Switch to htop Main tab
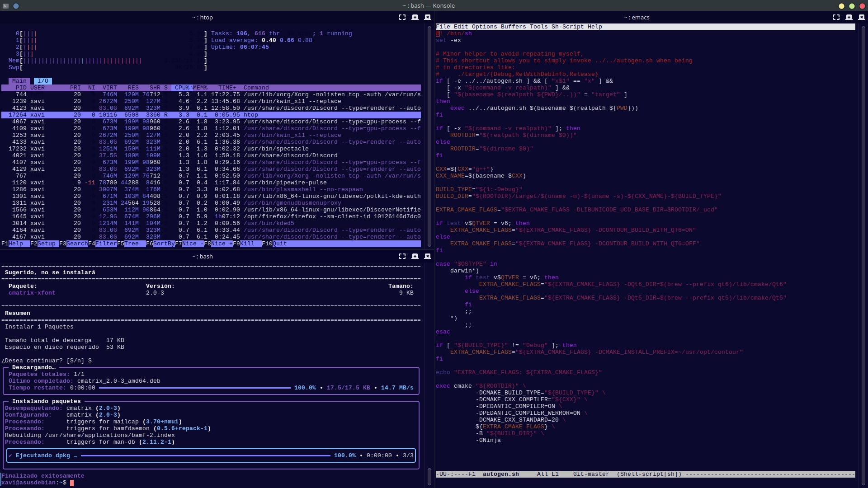The image size is (868, 488). tap(19, 81)
